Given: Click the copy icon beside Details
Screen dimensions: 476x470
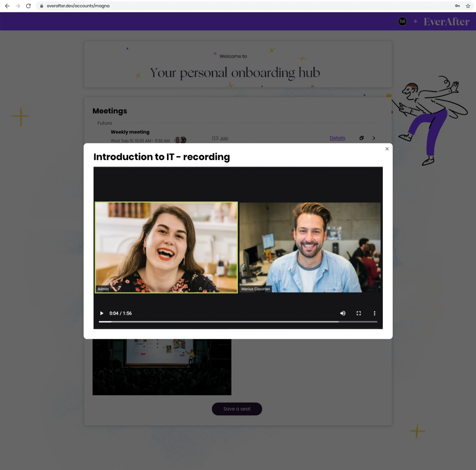Looking at the screenshot, I should (x=361, y=138).
